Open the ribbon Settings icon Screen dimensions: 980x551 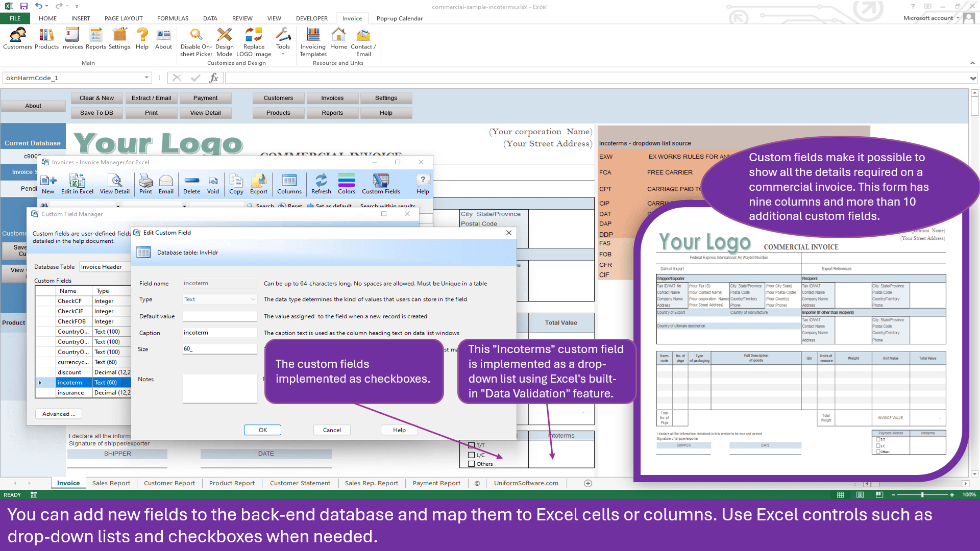(x=119, y=39)
